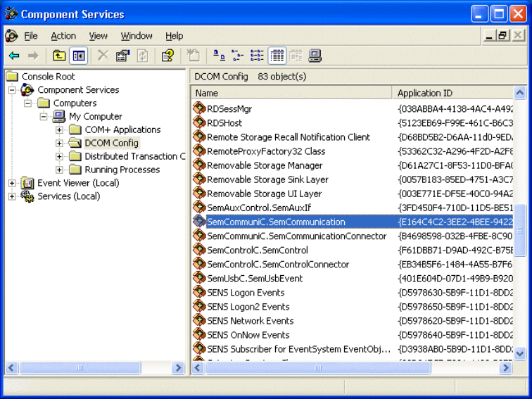Screen dimensions: 532x399
Task: Select SemCommuniC.SemCommunicationConnector entry
Action: coord(296,236)
